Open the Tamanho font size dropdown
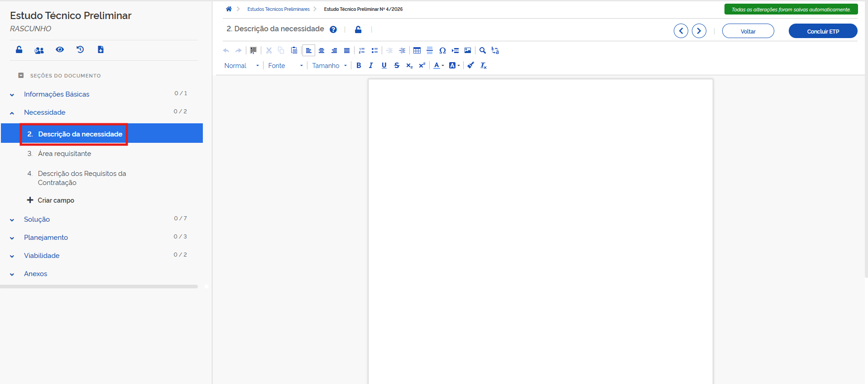The height and width of the screenshot is (384, 868). 329,66
